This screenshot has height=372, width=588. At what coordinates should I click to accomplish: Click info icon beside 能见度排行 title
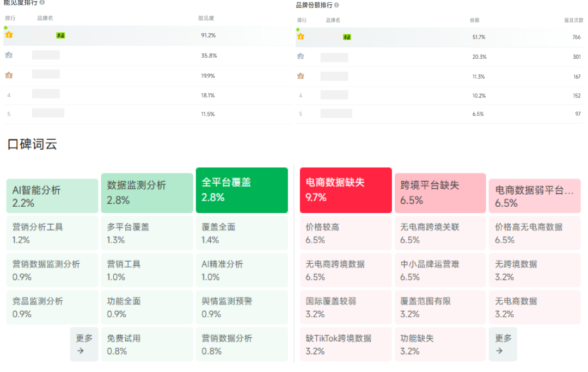pyautogui.click(x=42, y=3)
